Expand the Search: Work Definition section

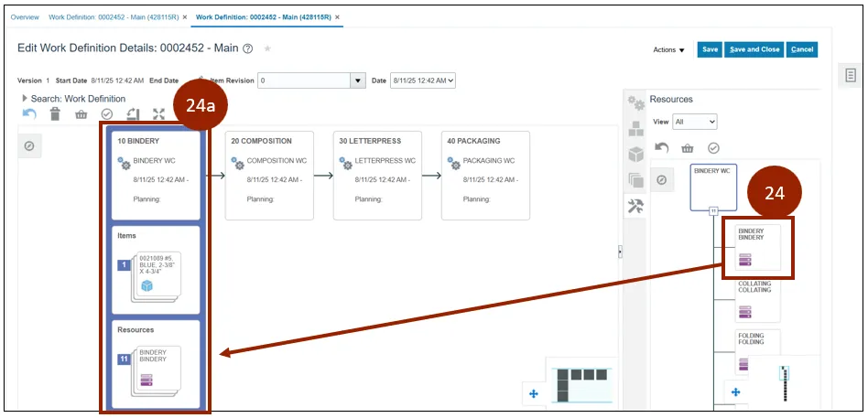(25, 98)
